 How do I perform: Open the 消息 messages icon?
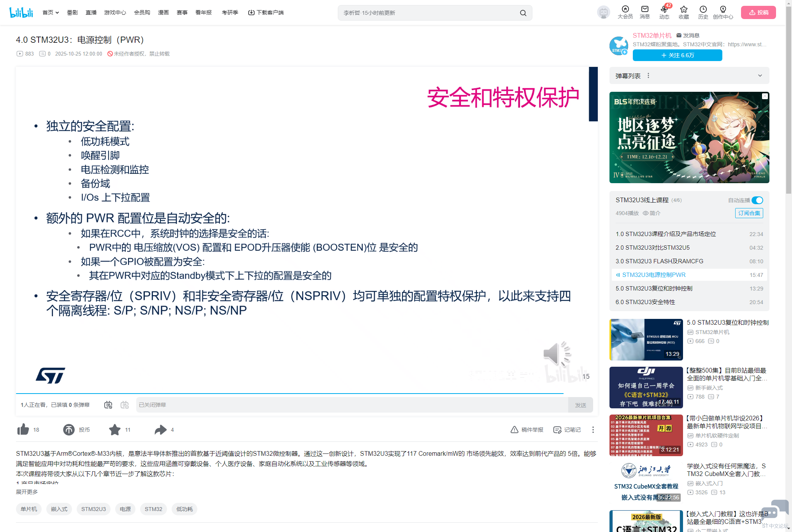pyautogui.click(x=645, y=12)
